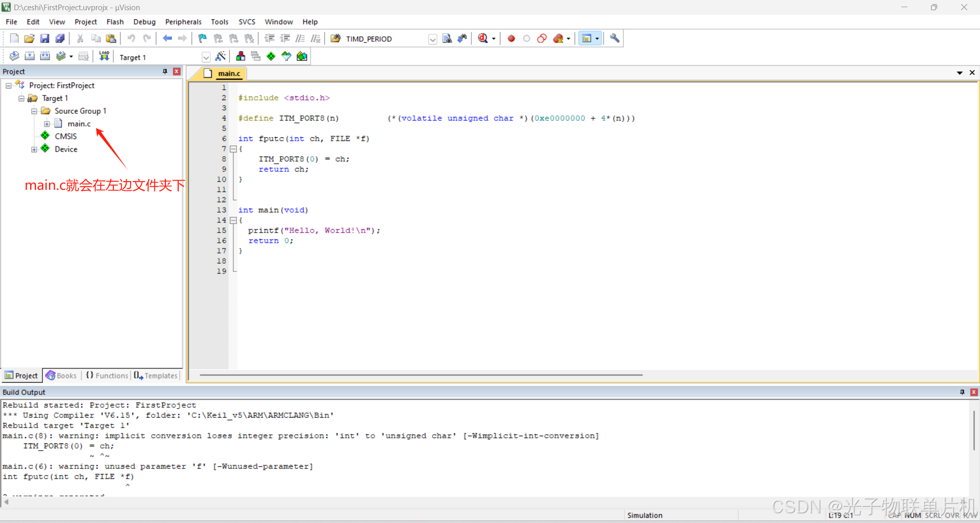
Task: Open Find in Files icon
Action: click(x=336, y=38)
